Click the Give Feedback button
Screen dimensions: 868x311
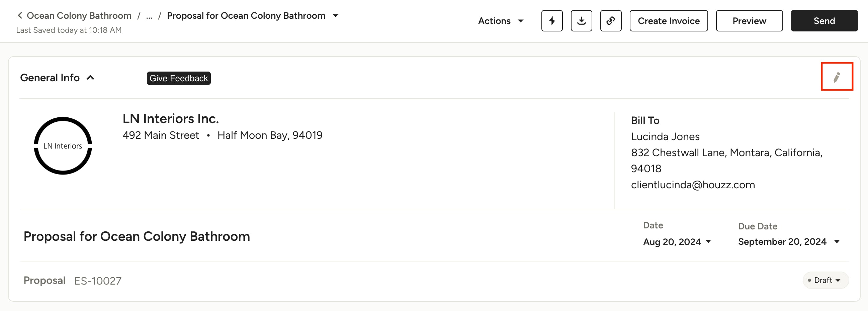tap(178, 78)
